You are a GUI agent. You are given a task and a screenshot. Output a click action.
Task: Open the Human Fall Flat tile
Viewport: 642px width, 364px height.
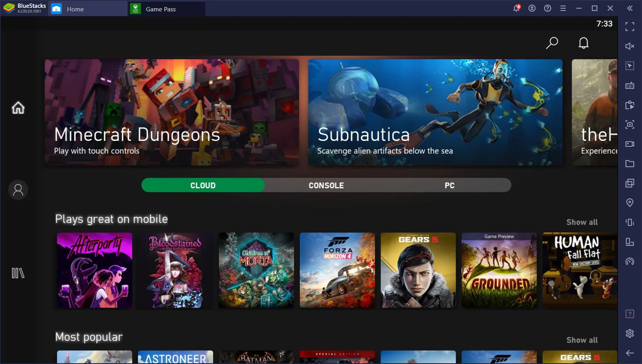tap(580, 270)
